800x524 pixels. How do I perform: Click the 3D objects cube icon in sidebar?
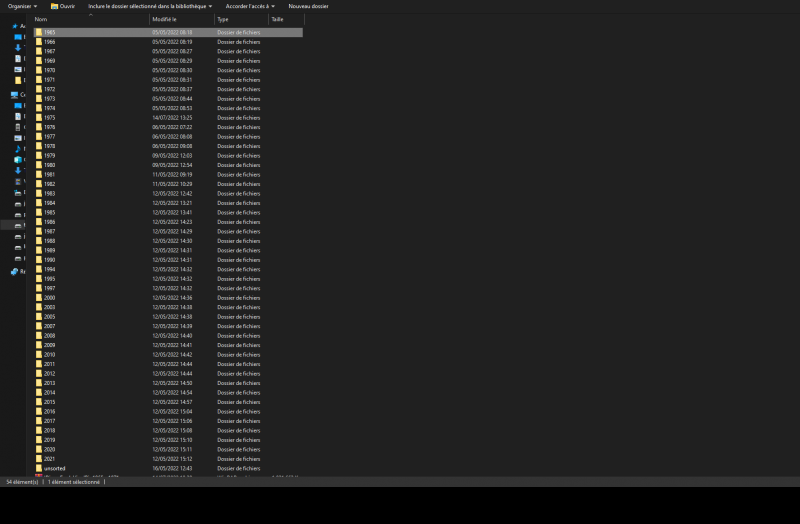point(18,160)
